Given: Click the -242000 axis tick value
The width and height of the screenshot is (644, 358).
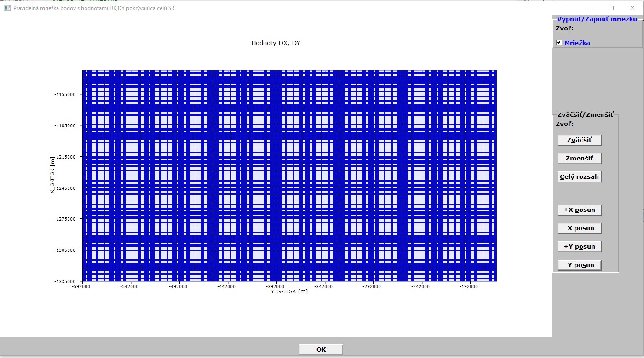Looking at the screenshot, I should [420, 286].
